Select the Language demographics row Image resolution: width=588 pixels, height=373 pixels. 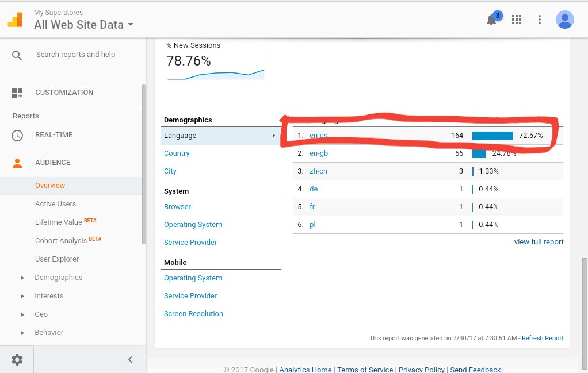pos(220,136)
